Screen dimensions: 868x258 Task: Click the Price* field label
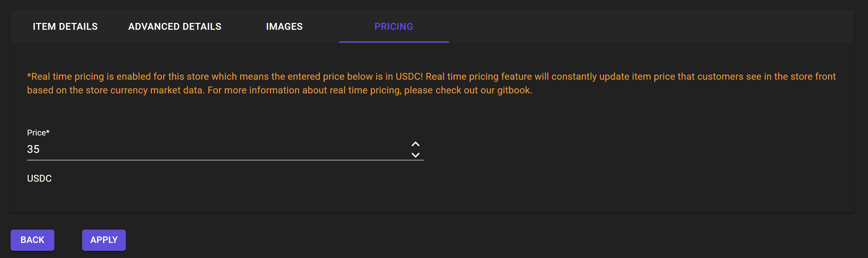pos(38,133)
